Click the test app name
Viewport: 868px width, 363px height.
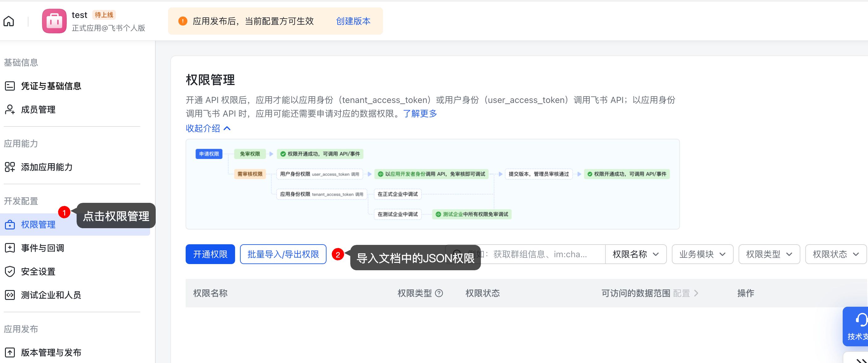[x=79, y=15]
